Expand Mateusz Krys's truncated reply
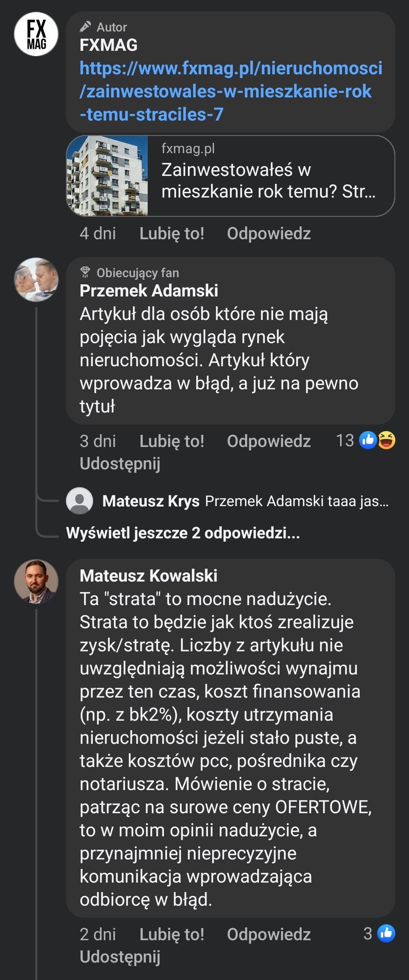This screenshot has height=980, width=409. 297,501
